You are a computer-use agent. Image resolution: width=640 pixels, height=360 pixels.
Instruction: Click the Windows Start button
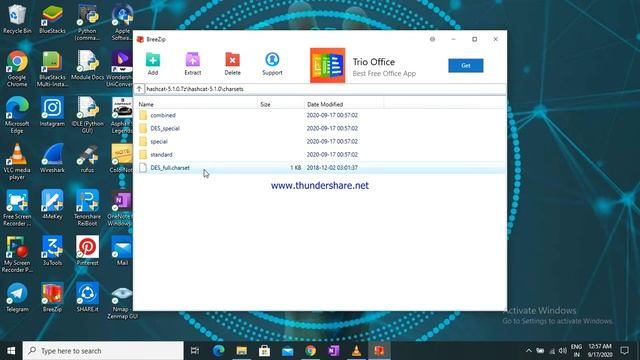pyautogui.click(x=11, y=351)
